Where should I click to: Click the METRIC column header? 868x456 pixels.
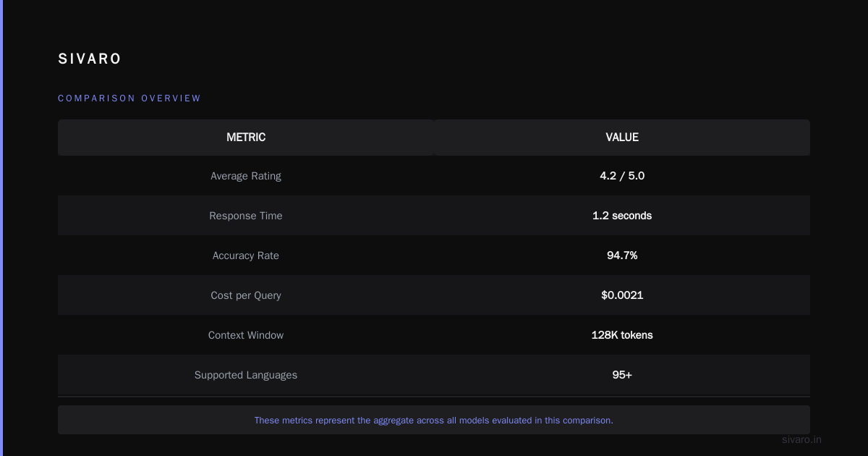click(246, 138)
